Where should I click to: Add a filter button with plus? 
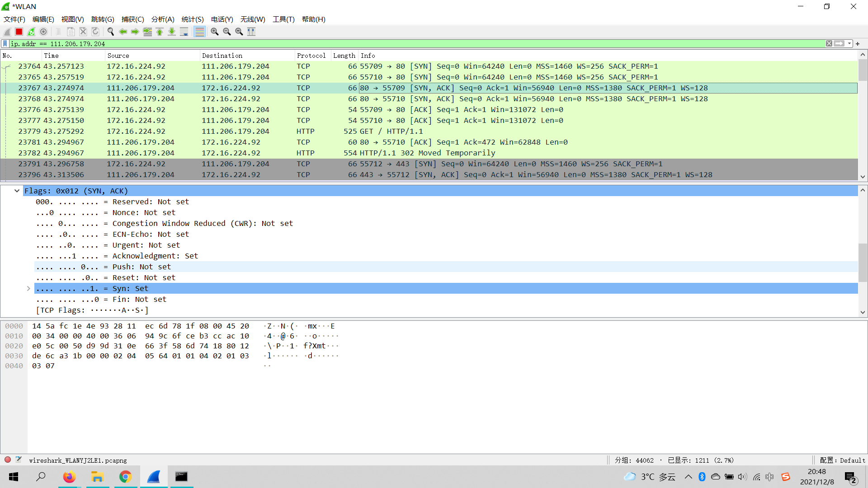(x=858, y=44)
